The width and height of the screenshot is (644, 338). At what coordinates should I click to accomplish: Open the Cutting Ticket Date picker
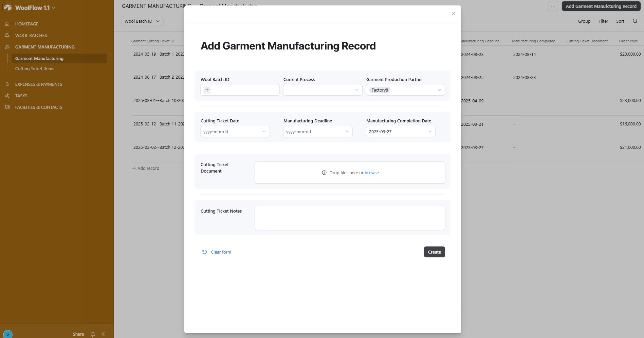(235, 132)
